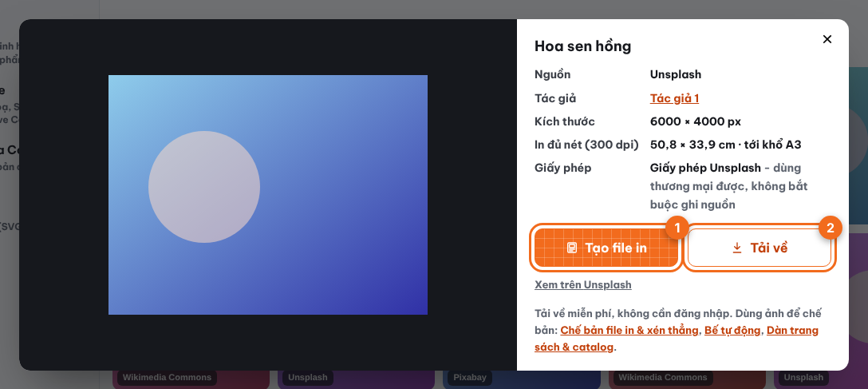Close the Hoa sen hồng detail dialog
This screenshot has height=389, width=868.
point(827,39)
